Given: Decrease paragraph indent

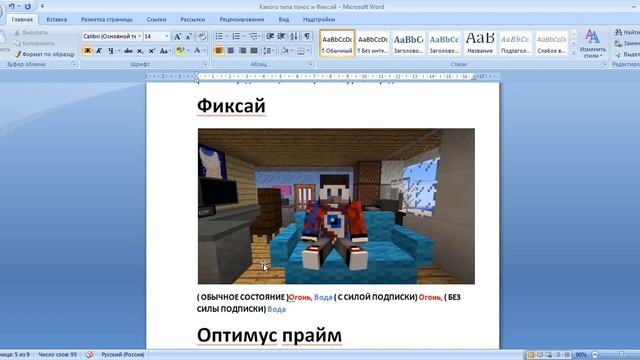Looking at the screenshot, I should click(270, 36).
